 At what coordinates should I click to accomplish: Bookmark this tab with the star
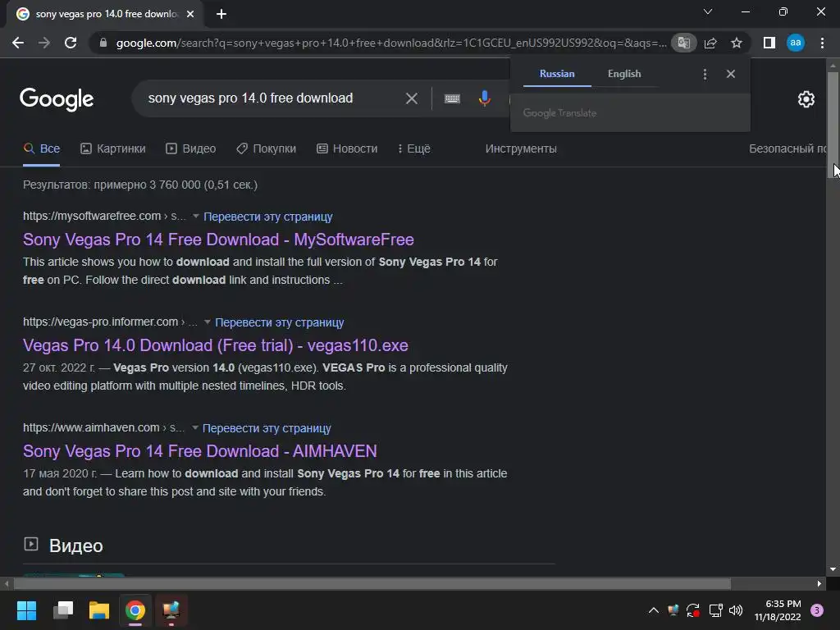click(737, 43)
